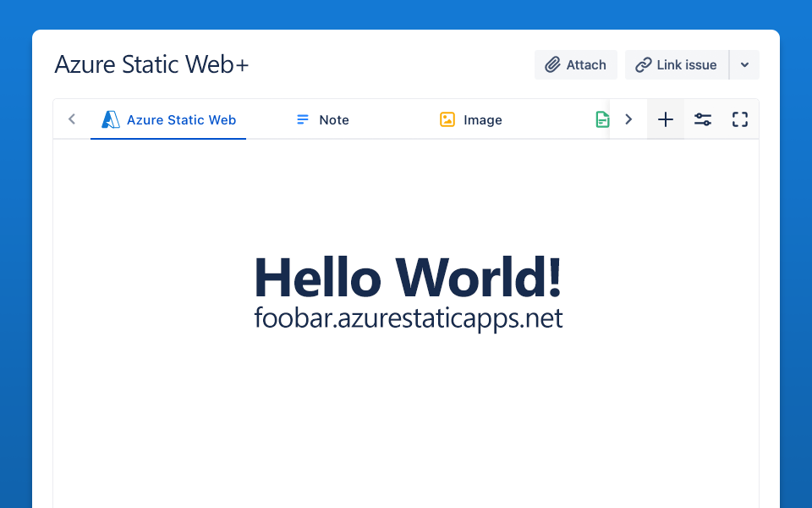The width and height of the screenshot is (812, 508).
Task: Click the Attach button
Action: tap(575, 65)
